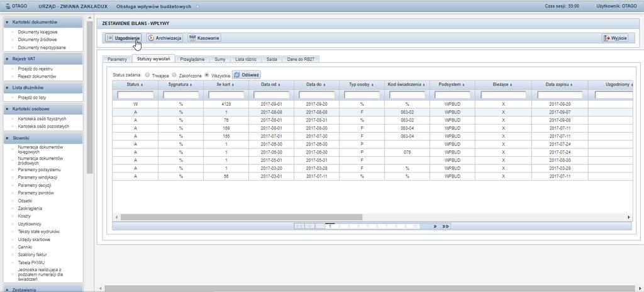Sort by the Data zapisu column header
Screen dimensions: 644x292
[559, 84]
